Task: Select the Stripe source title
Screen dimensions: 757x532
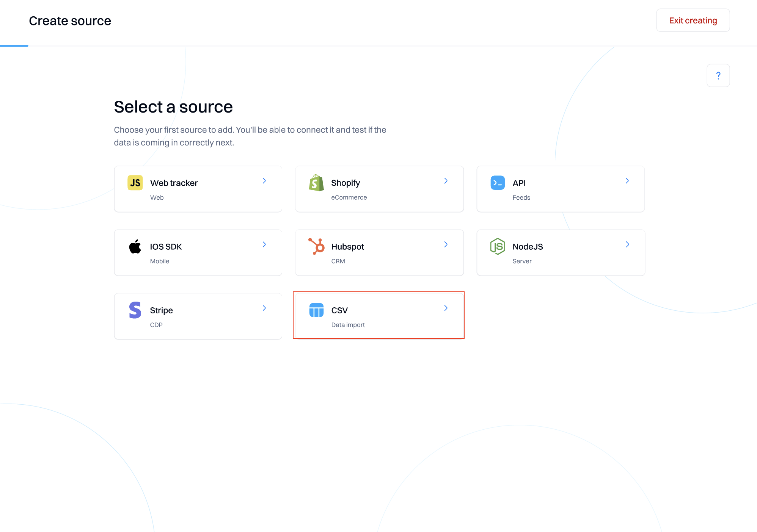Action: (x=161, y=310)
